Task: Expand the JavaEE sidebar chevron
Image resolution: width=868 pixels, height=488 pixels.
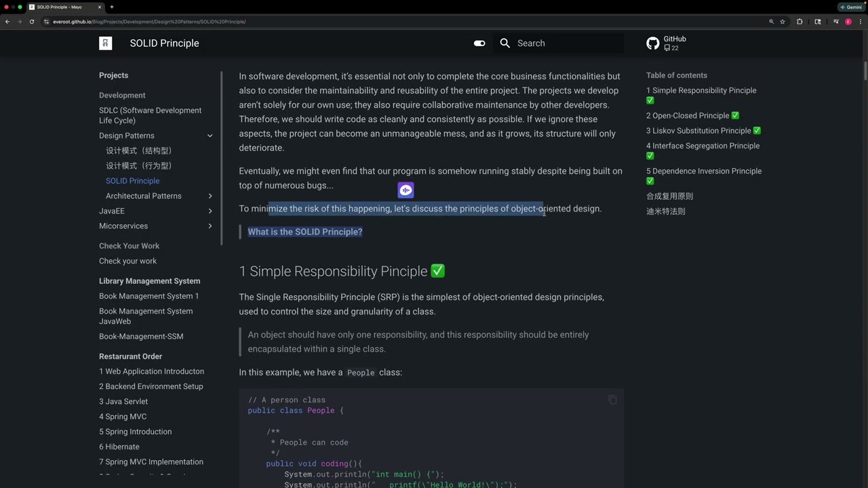Action: pyautogui.click(x=210, y=211)
